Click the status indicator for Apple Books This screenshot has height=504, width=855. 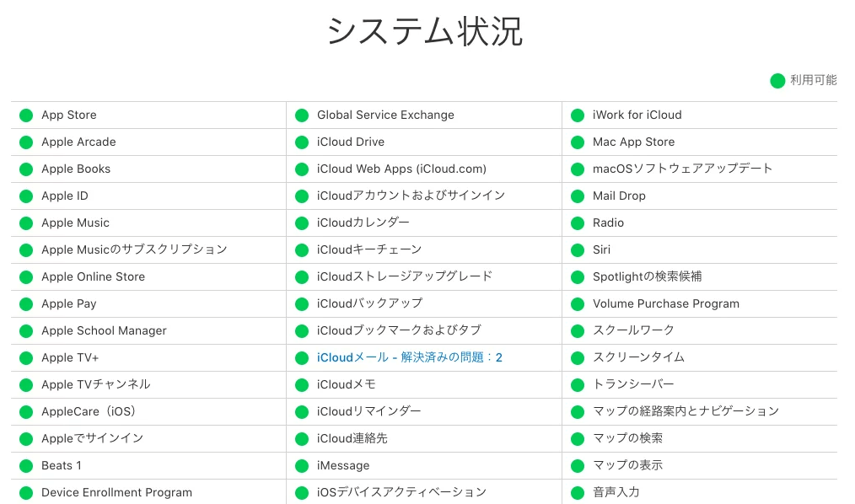[26, 169]
